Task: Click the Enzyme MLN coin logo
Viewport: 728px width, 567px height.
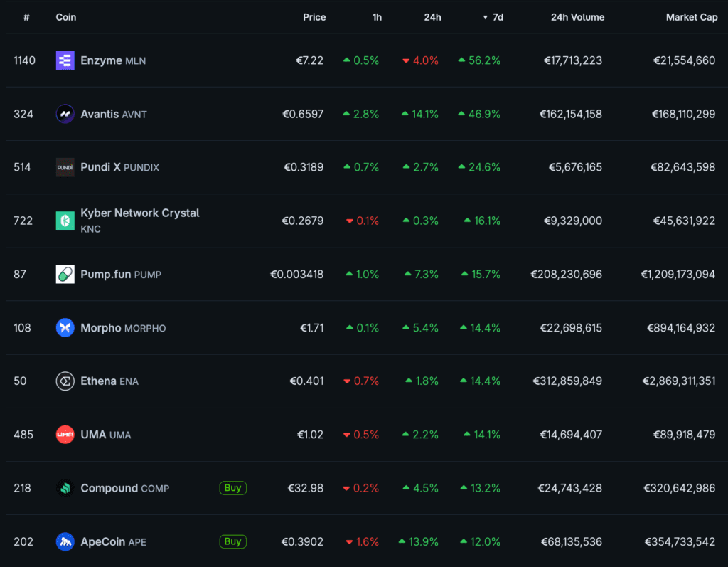Action: 65,60
